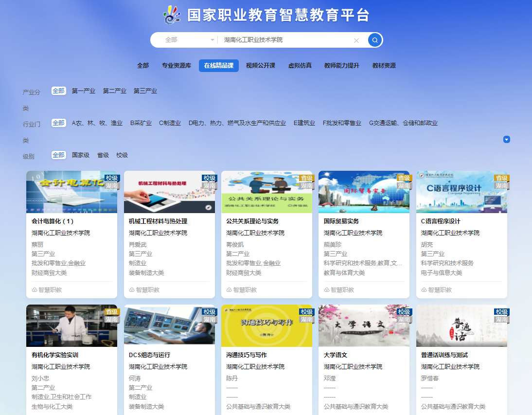Click 智慧职教 source icon under C语言程序设计
Image resolution: width=532 pixels, height=415 pixels.
pos(424,290)
